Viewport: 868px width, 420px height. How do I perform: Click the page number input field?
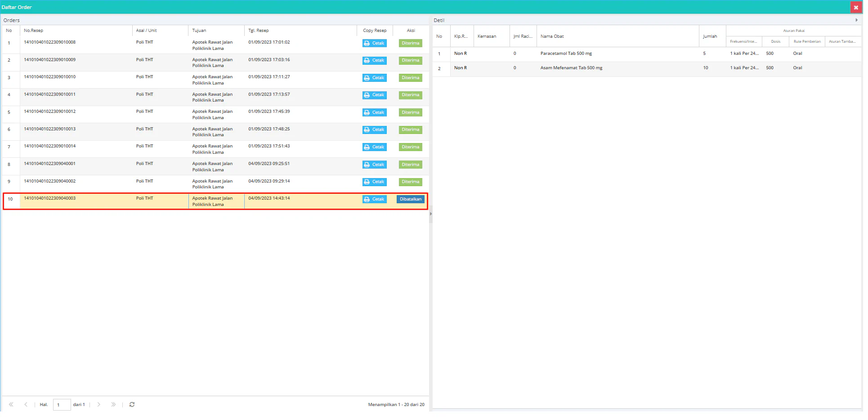62,405
